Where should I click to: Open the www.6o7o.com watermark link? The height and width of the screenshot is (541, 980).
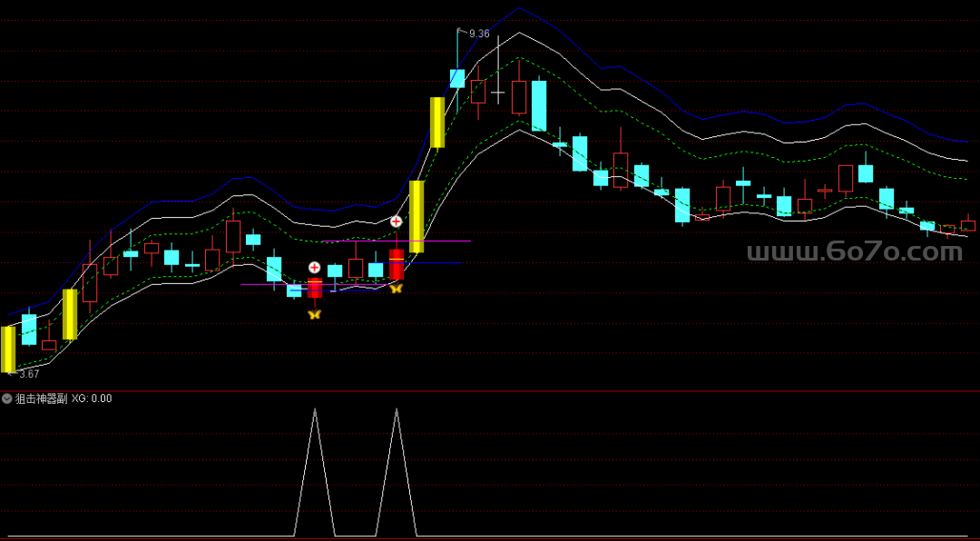click(x=854, y=251)
